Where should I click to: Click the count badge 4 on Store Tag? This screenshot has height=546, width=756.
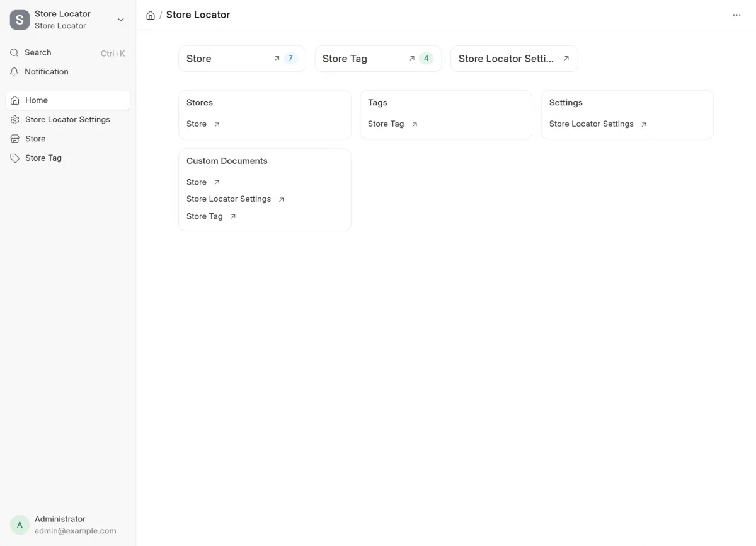pos(426,59)
